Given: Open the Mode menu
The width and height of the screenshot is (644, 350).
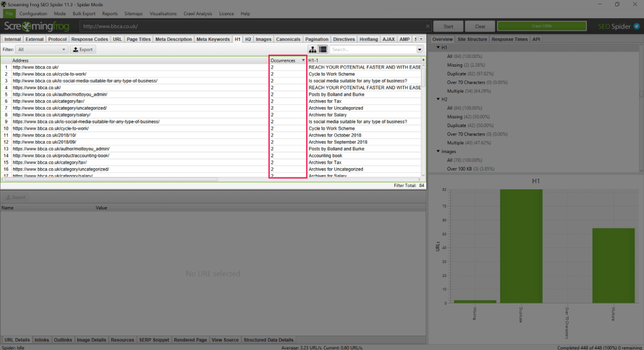Looking at the screenshot, I should (x=60, y=14).
